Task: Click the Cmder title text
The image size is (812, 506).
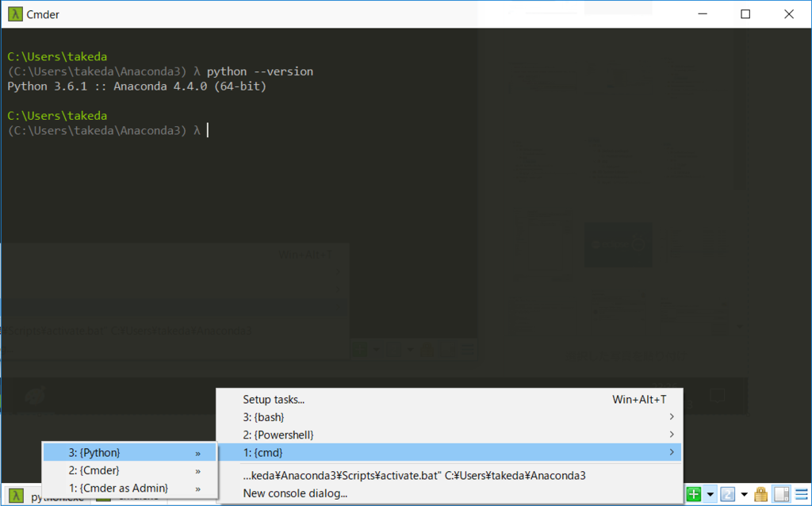Action: point(43,14)
